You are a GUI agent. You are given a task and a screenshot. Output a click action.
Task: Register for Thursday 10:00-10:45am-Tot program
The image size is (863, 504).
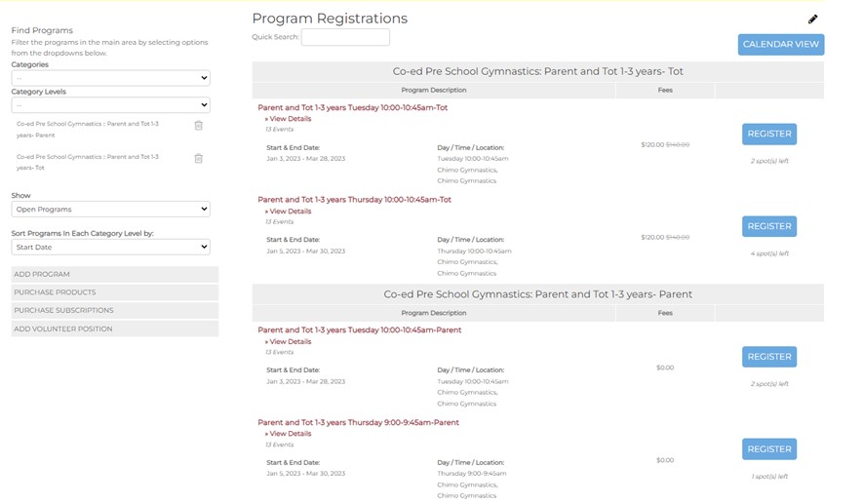pyautogui.click(x=768, y=226)
